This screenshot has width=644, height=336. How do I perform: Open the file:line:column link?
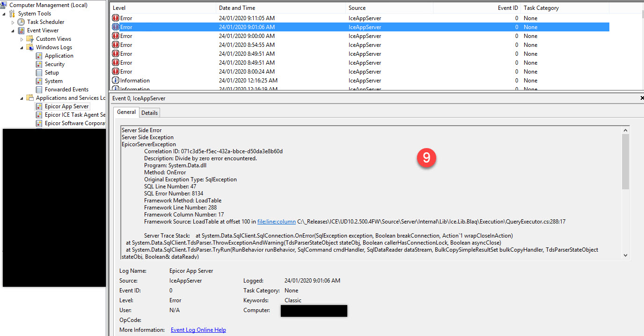[x=277, y=222]
